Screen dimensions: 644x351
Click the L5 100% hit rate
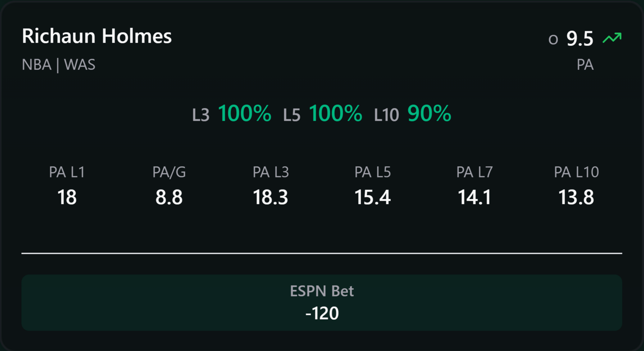click(322, 114)
